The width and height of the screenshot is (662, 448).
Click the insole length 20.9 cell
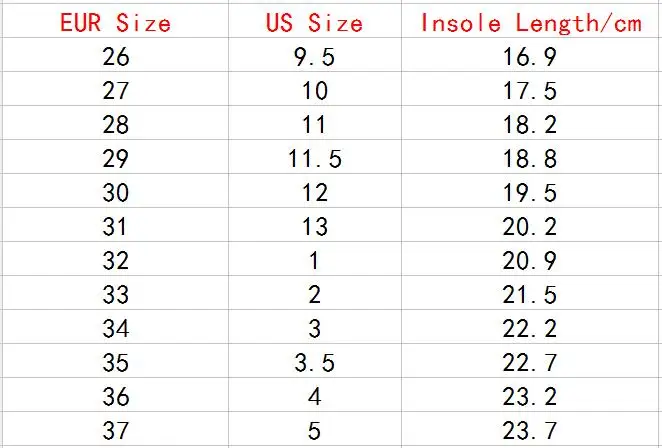[x=532, y=259]
